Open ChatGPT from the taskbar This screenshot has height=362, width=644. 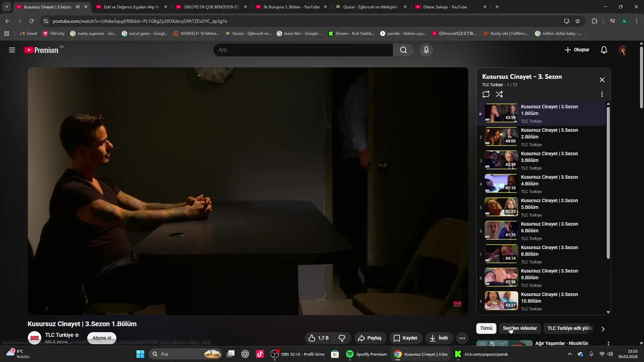[245, 354]
